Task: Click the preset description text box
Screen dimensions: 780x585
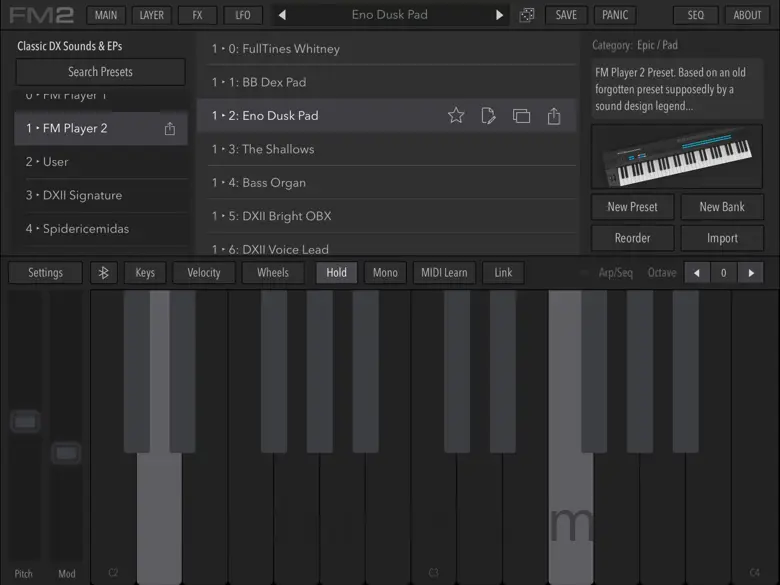Action: click(x=677, y=89)
